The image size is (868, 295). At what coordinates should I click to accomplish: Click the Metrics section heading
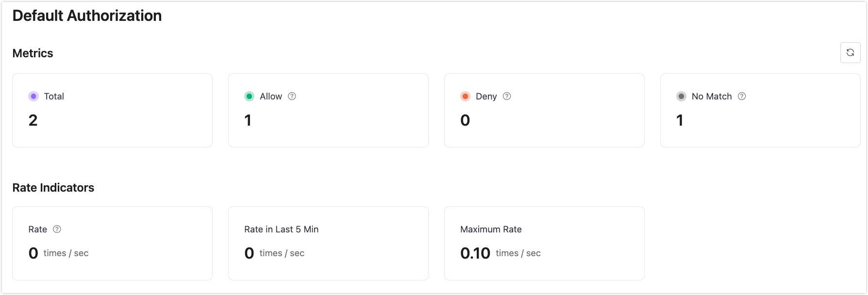tap(33, 53)
